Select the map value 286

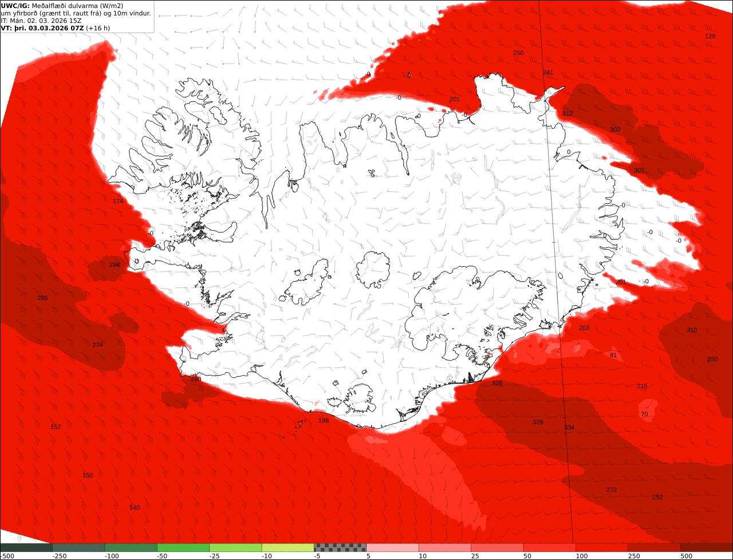point(42,298)
